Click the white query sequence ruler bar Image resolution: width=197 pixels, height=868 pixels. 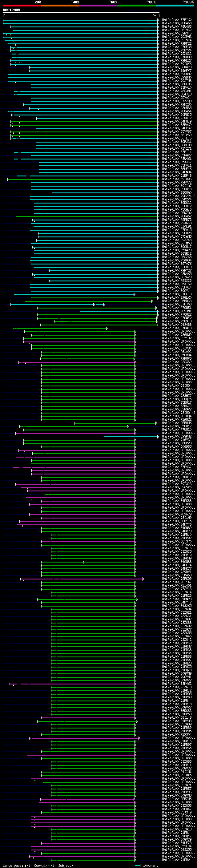pyautogui.click(x=81, y=12)
